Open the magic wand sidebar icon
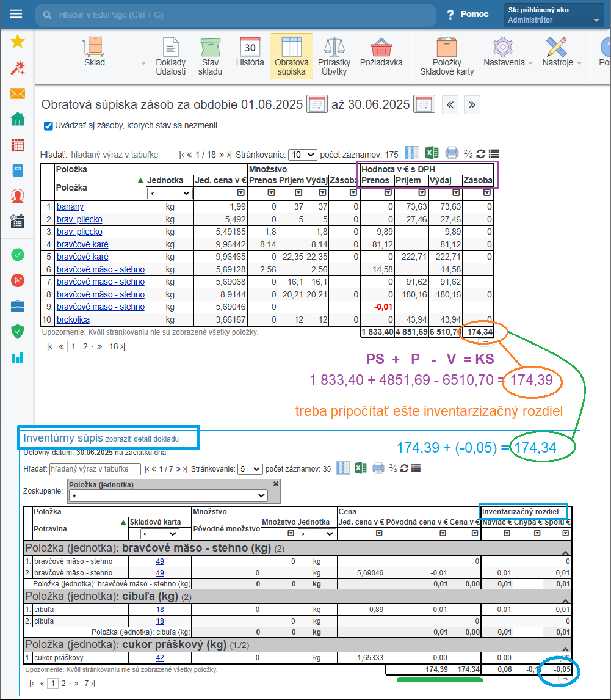This screenshot has width=611, height=700. click(17, 68)
